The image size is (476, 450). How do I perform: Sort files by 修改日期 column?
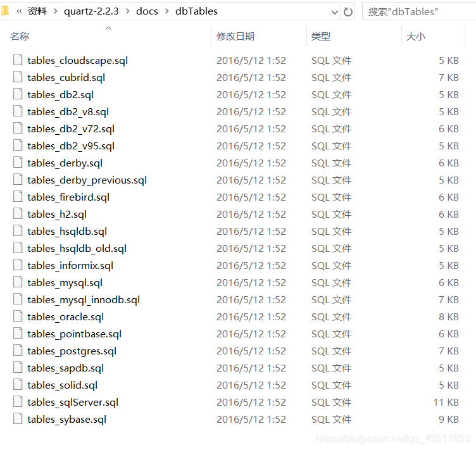coord(235,37)
